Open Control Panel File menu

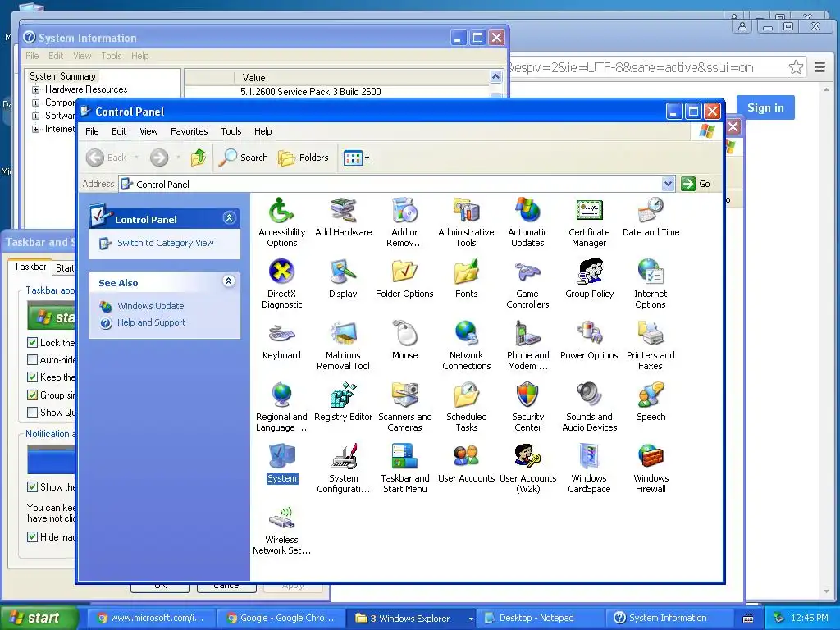pyautogui.click(x=92, y=131)
